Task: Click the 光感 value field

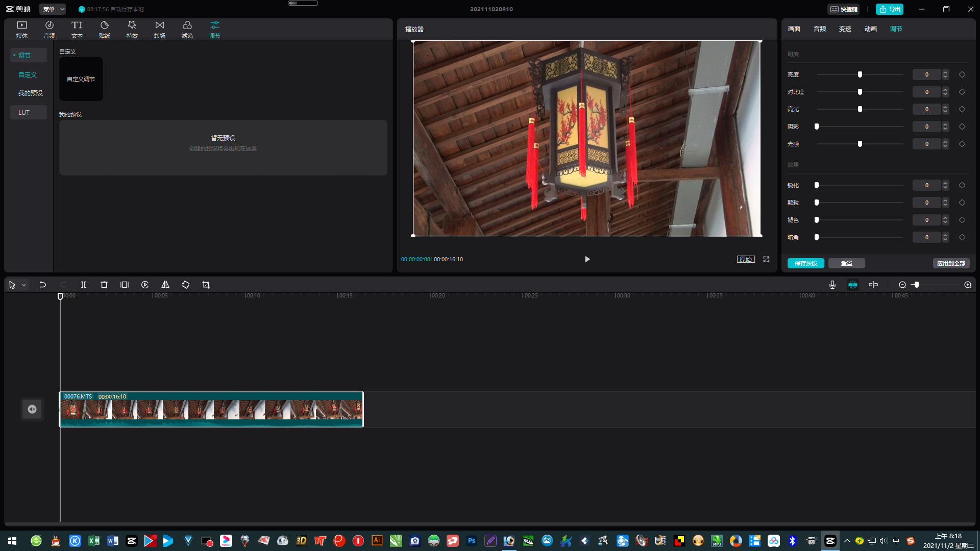Action: pos(927,144)
